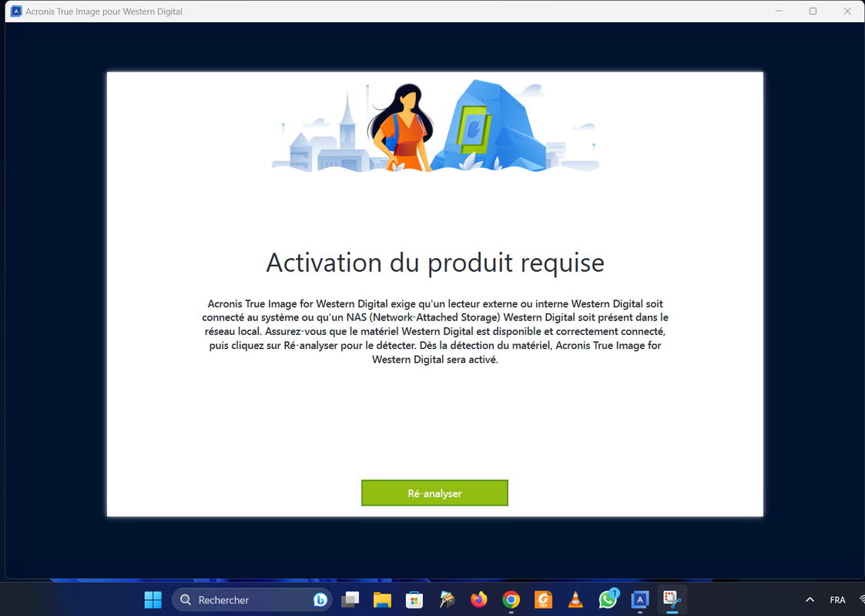Open the Windows Start menu

coord(153,600)
